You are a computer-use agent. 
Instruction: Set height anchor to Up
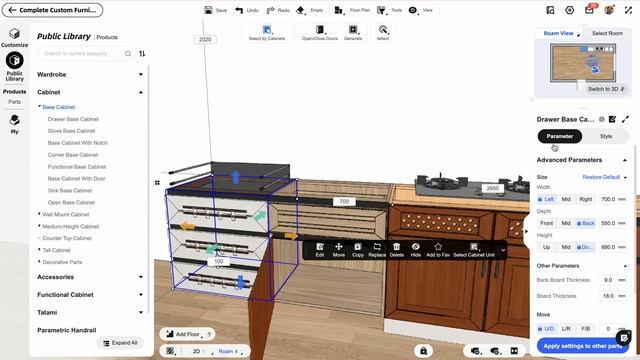(547, 247)
